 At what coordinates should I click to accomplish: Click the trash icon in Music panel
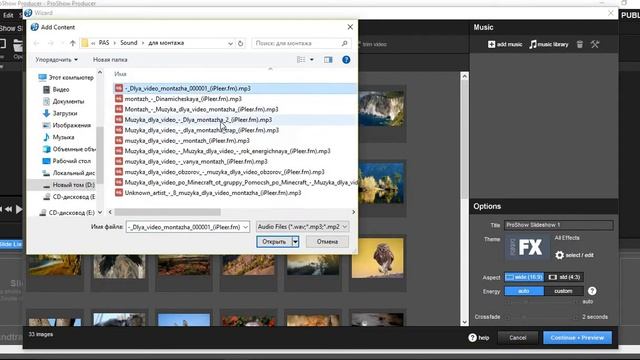[x=580, y=44]
